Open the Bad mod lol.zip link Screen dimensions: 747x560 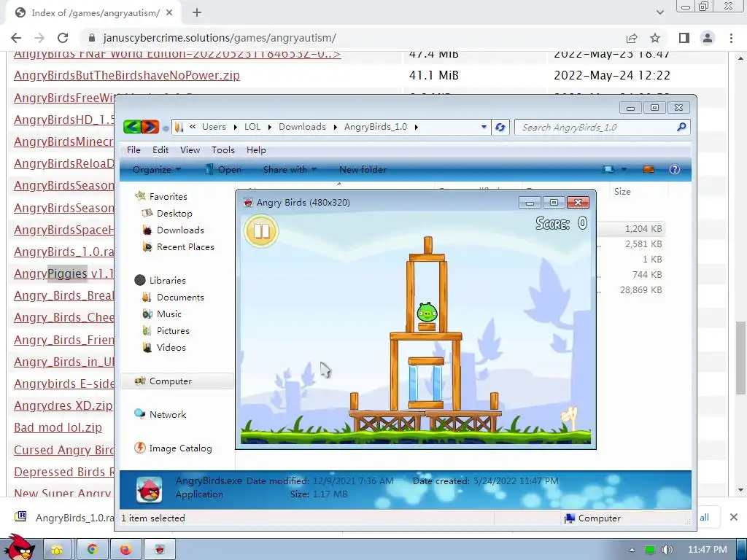[58, 427]
